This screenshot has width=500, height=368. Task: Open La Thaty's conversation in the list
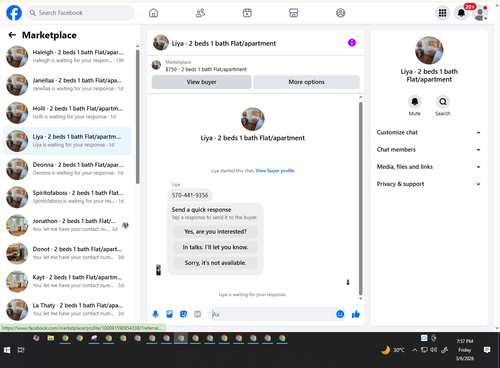coord(67,310)
